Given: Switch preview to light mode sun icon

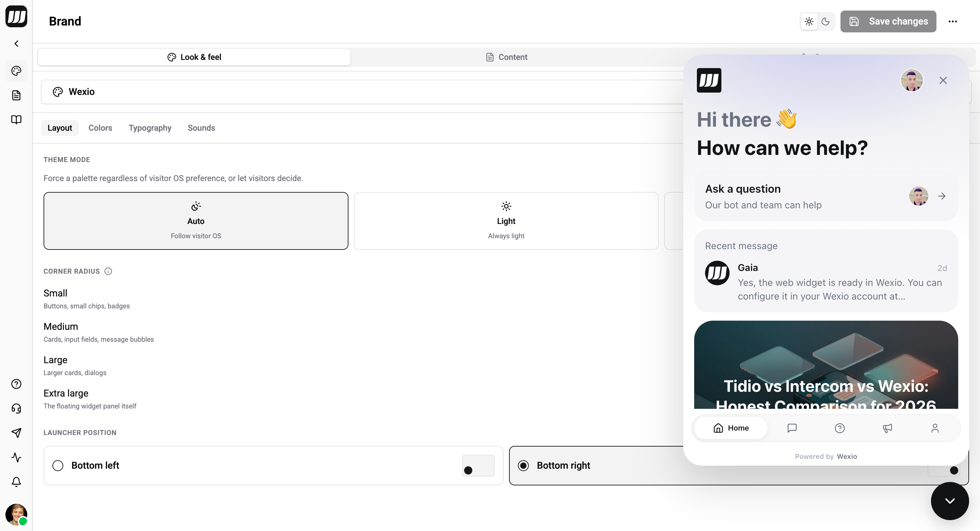Looking at the screenshot, I should coord(809,21).
